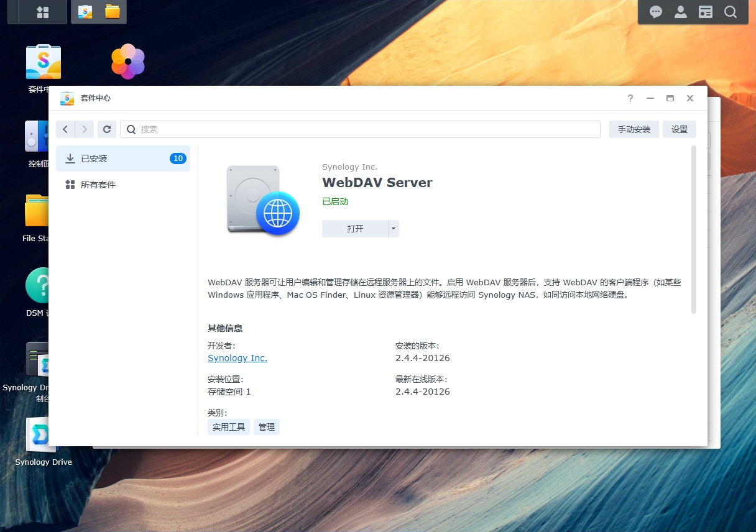Expand the dropdown arrow next to 打开
756x532 pixels.
point(394,229)
